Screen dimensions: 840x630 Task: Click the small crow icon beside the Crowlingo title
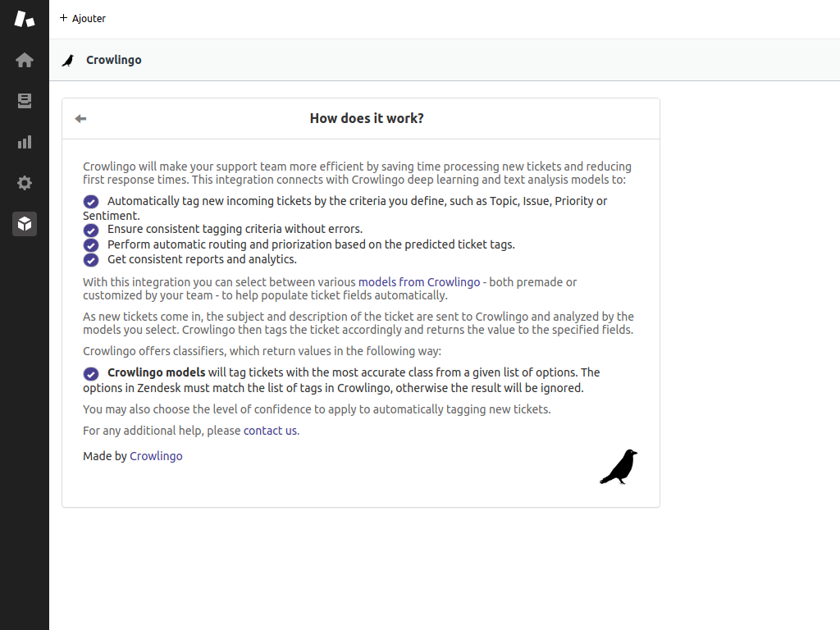68,60
